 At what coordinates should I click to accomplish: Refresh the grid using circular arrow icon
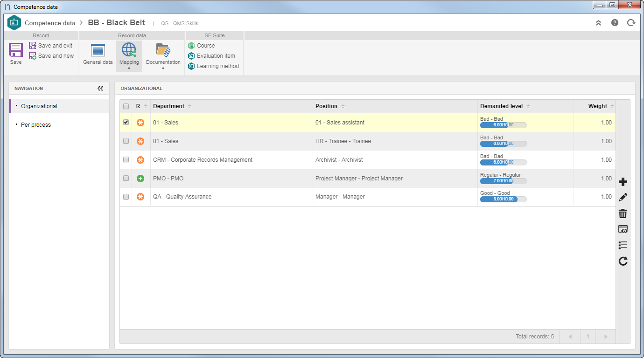[x=623, y=261]
